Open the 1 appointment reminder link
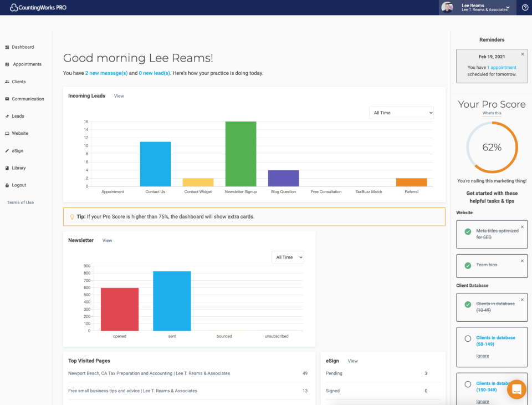The width and height of the screenshot is (532, 405). click(x=502, y=68)
